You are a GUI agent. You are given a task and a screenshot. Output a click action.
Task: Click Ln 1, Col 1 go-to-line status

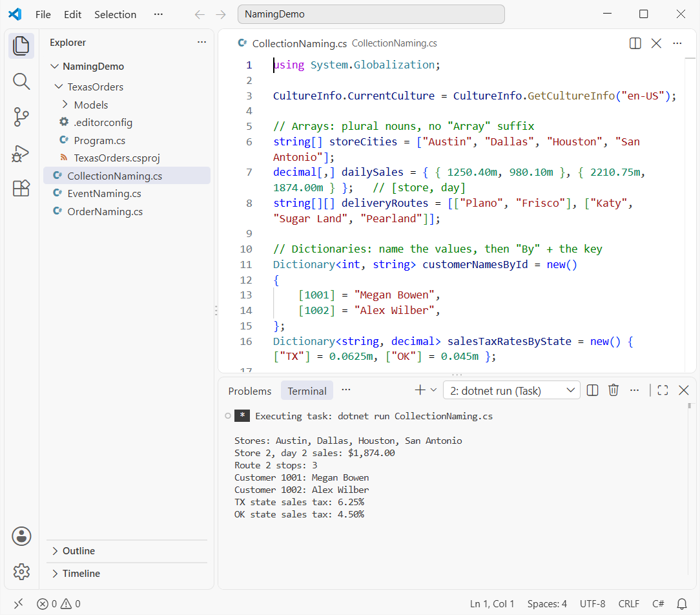click(x=491, y=603)
